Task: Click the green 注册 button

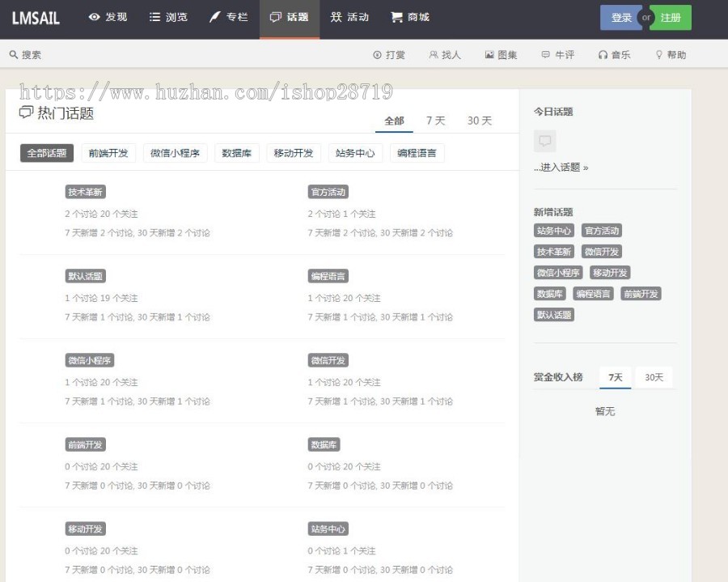Action: coord(671,18)
